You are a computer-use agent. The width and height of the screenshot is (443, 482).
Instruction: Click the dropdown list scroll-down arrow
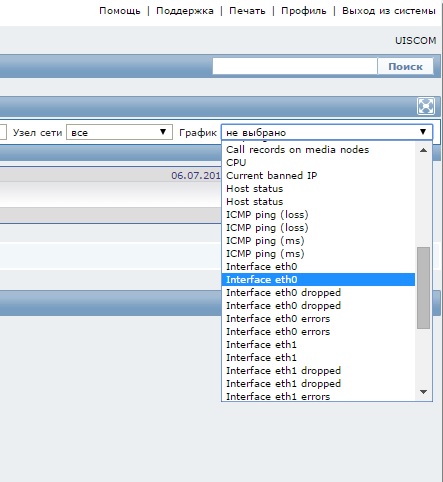423,392
